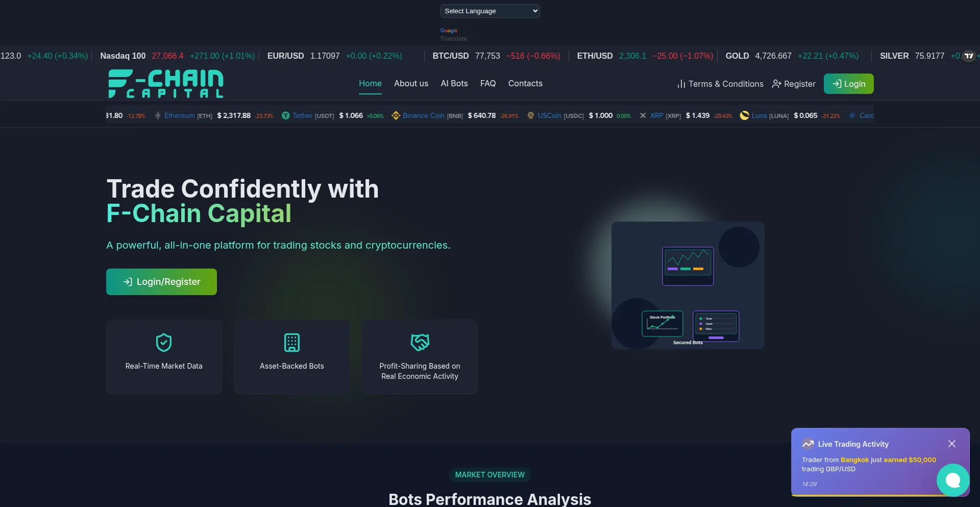Click the EUR/USD ticker entry
The image size is (980, 507).
pyautogui.click(x=335, y=56)
